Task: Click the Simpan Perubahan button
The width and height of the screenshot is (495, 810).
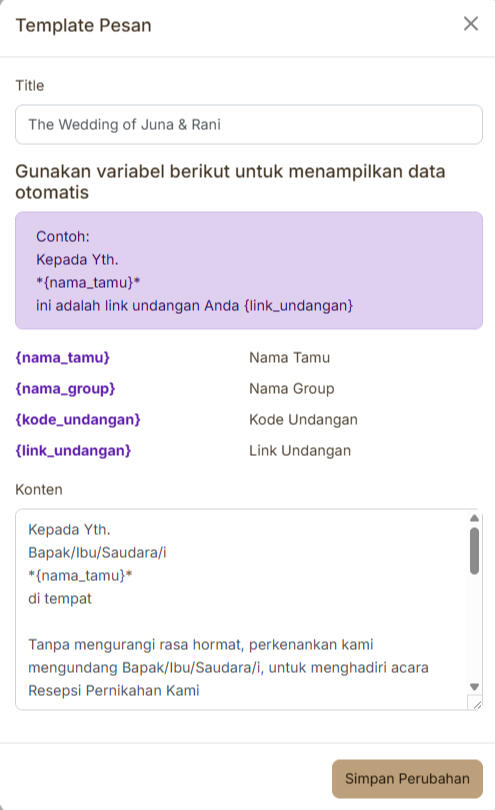Action: coord(407,778)
